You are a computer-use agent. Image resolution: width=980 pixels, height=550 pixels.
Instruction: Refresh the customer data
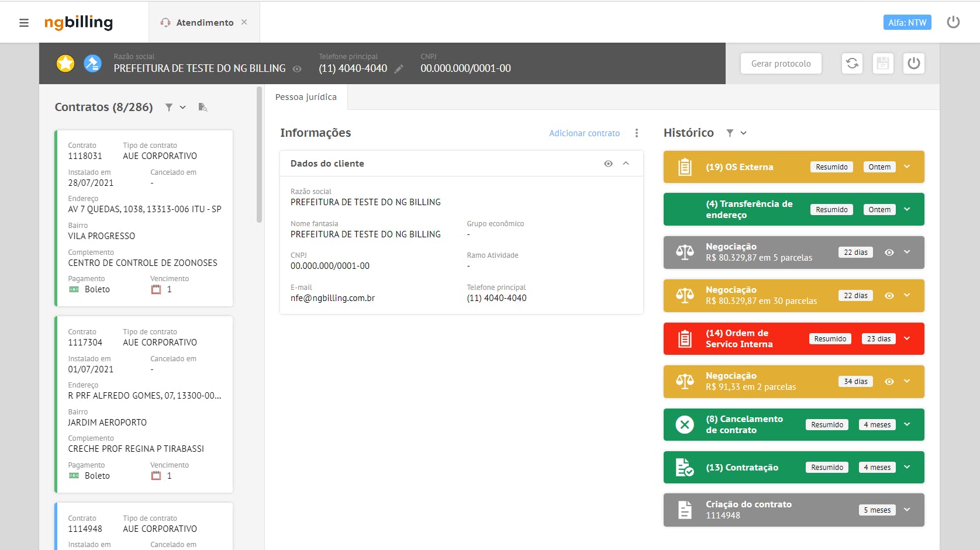pyautogui.click(x=852, y=63)
